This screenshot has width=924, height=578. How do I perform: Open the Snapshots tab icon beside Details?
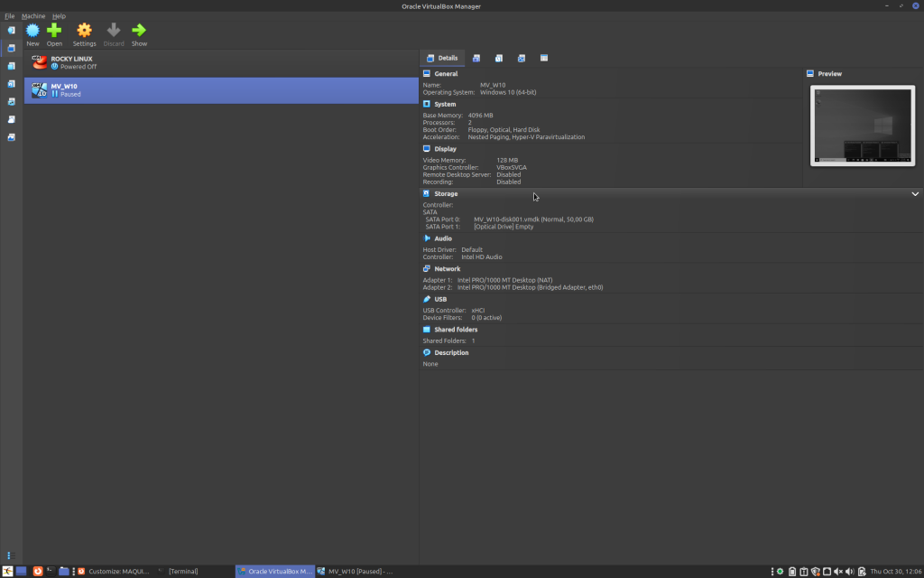[476, 58]
